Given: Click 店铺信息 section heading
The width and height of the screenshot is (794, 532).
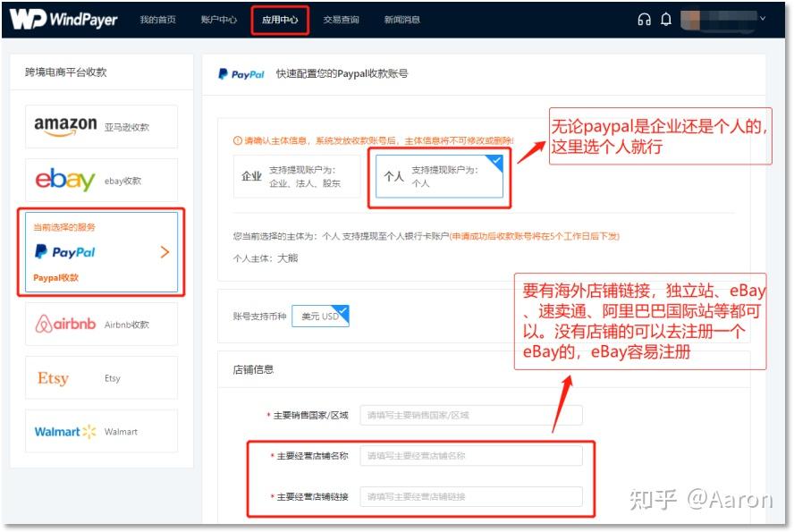Looking at the screenshot, I should point(253,369).
